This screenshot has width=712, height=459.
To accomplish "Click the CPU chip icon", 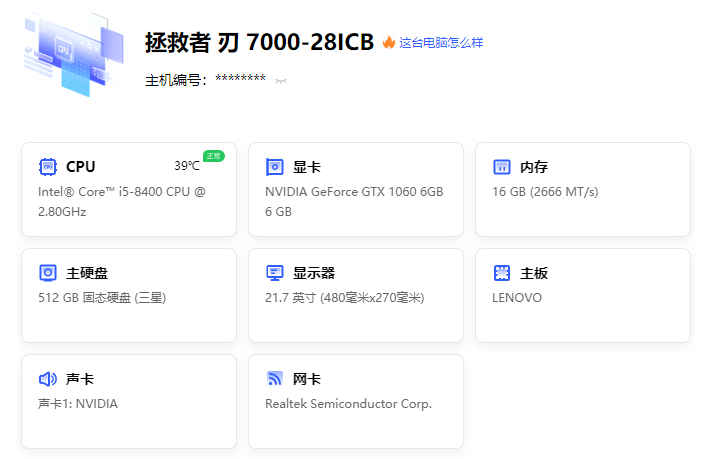I will click(48, 167).
